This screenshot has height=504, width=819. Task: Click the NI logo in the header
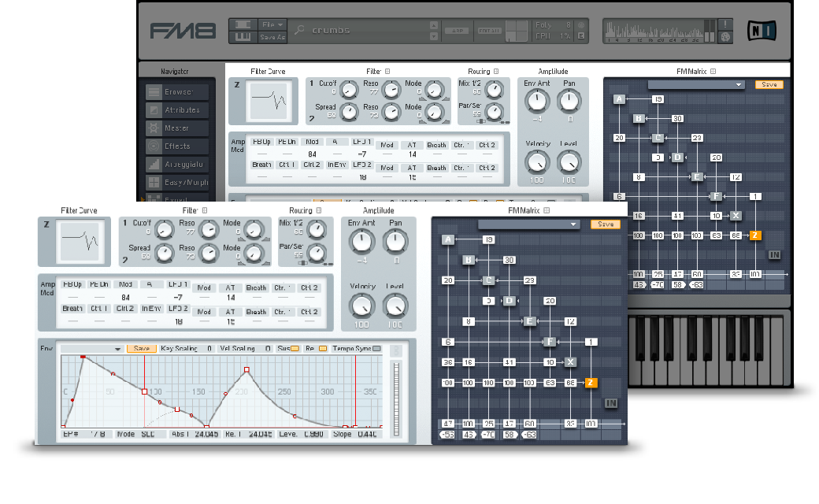tap(762, 31)
